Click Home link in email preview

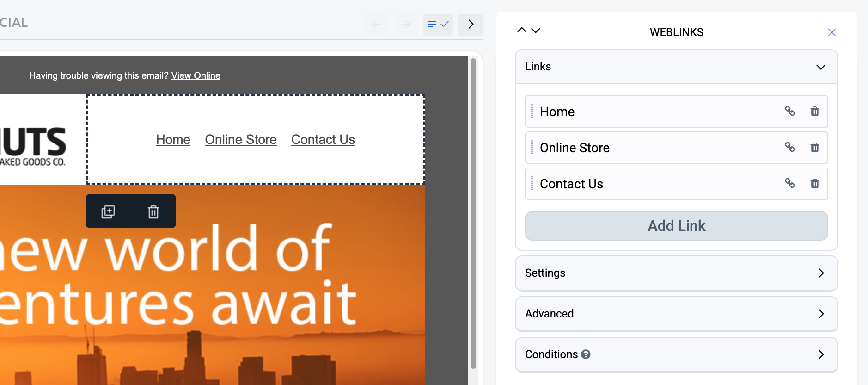(173, 139)
